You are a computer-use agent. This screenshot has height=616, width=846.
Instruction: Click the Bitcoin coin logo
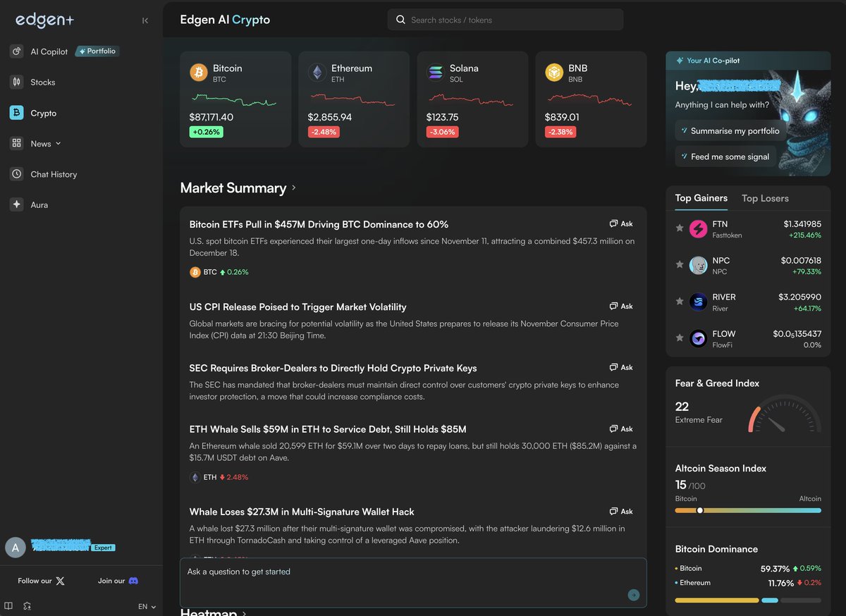click(199, 72)
